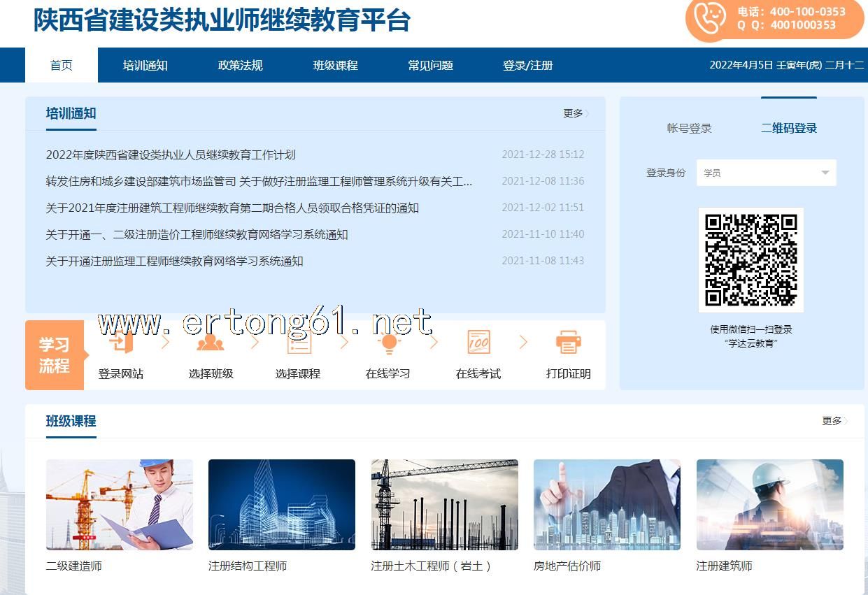Open the 政策法规 navigation menu item
This screenshot has width=868, height=595.
click(240, 65)
